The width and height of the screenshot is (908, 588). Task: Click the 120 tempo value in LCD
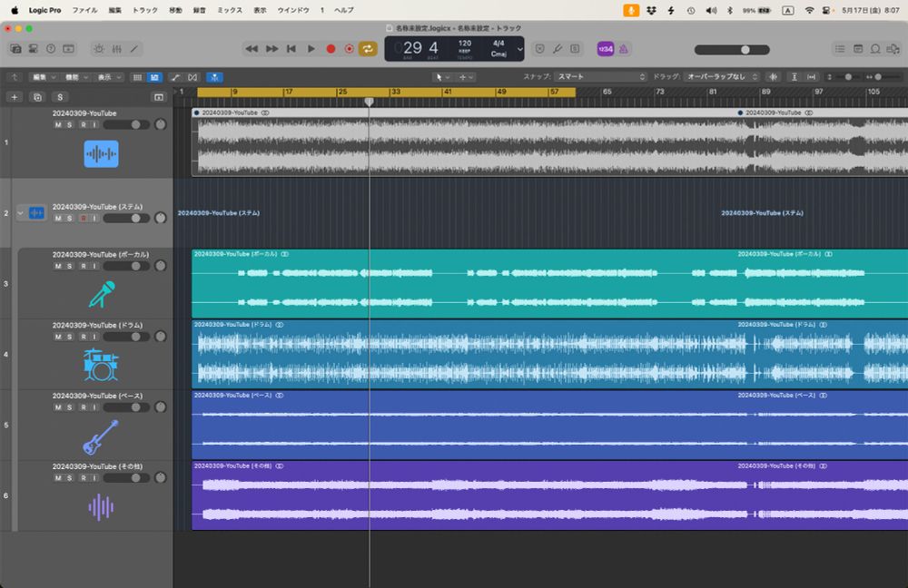click(464, 44)
